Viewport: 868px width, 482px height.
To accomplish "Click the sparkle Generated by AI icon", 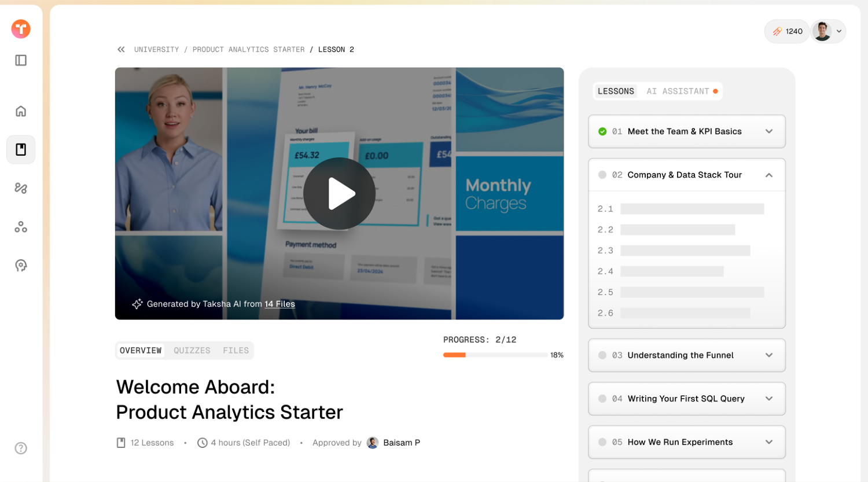I will coord(137,304).
